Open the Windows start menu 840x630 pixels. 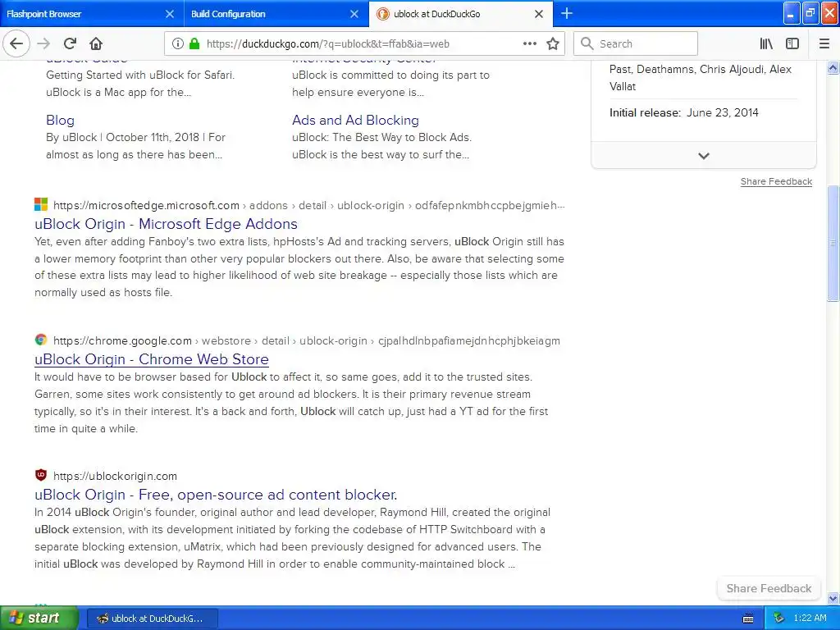[39, 618]
